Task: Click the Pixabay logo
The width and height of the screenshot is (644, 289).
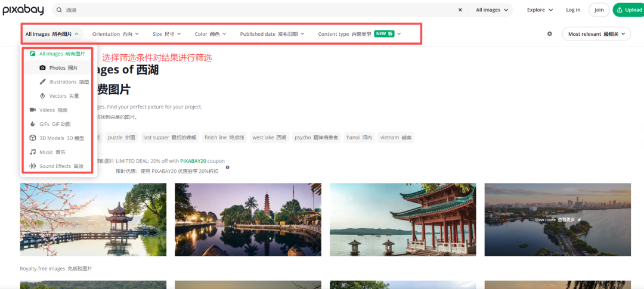Action: click(23, 10)
